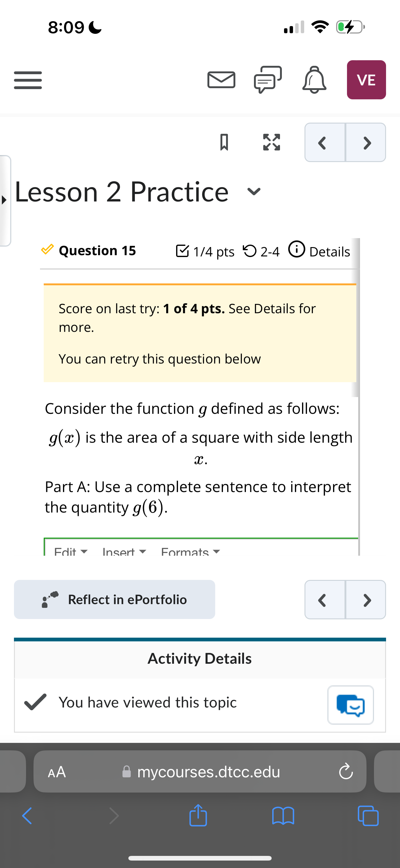Expand the Lesson 2 Practice dropdown
Image resolution: width=400 pixels, height=868 pixels.
pyautogui.click(x=254, y=192)
